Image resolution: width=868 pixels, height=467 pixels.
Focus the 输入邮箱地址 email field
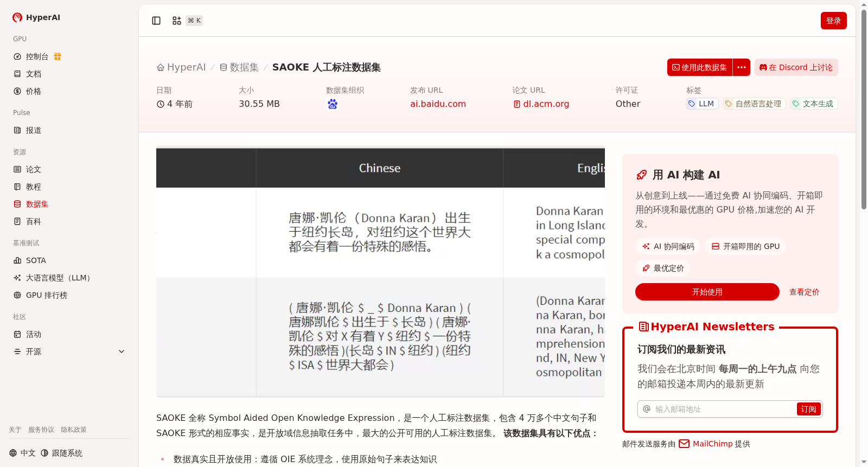coord(724,409)
